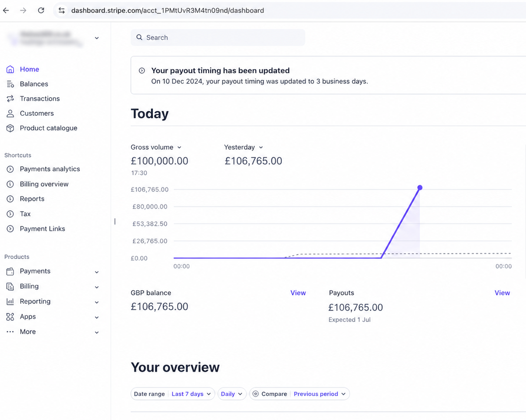Image resolution: width=526 pixels, height=420 pixels.
Task: Click the Customers person icon
Action: 10,113
